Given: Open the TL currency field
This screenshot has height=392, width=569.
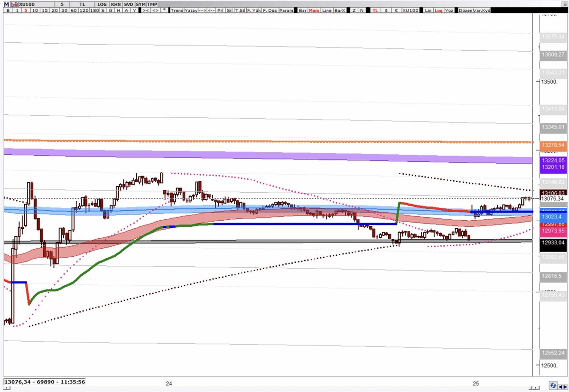Looking at the screenshot, I should [x=83, y=4].
